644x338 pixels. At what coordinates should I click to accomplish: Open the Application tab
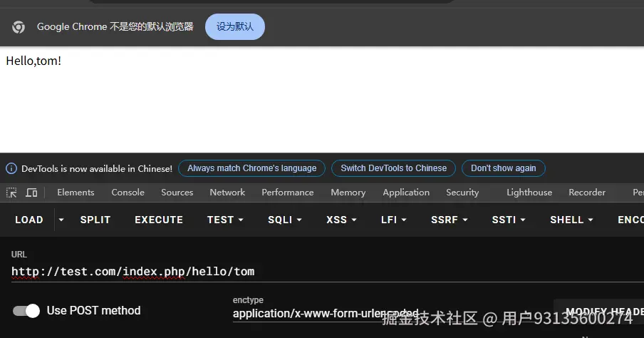pos(406,193)
